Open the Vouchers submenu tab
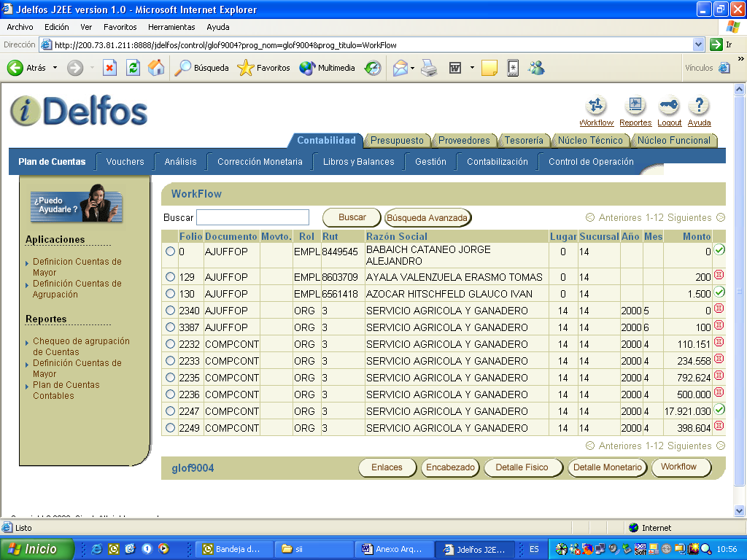Image resolution: width=747 pixels, height=560 pixels. [125, 162]
